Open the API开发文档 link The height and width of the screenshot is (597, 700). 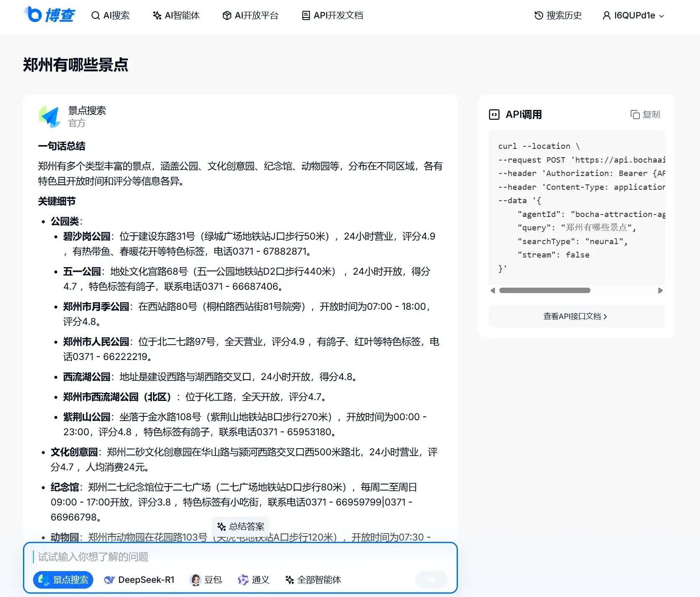(x=332, y=15)
